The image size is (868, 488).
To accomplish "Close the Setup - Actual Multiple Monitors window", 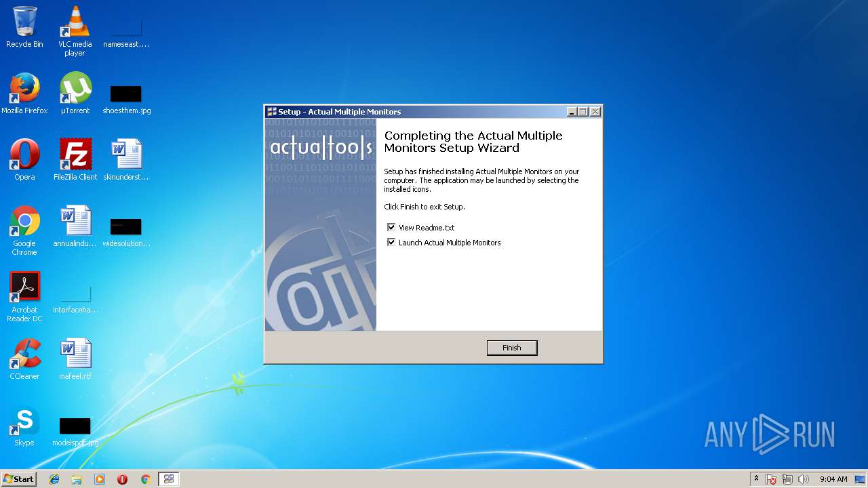I will pyautogui.click(x=595, y=112).
